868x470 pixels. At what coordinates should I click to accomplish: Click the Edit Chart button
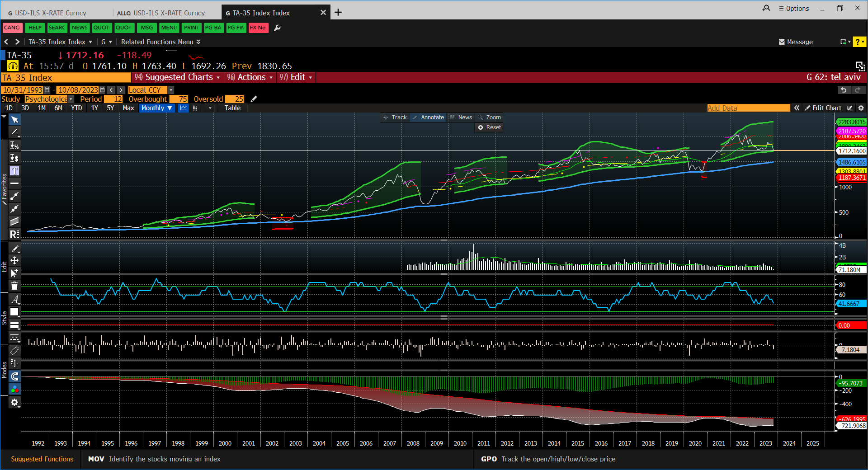pyautogui.click(x=823, y=108)
